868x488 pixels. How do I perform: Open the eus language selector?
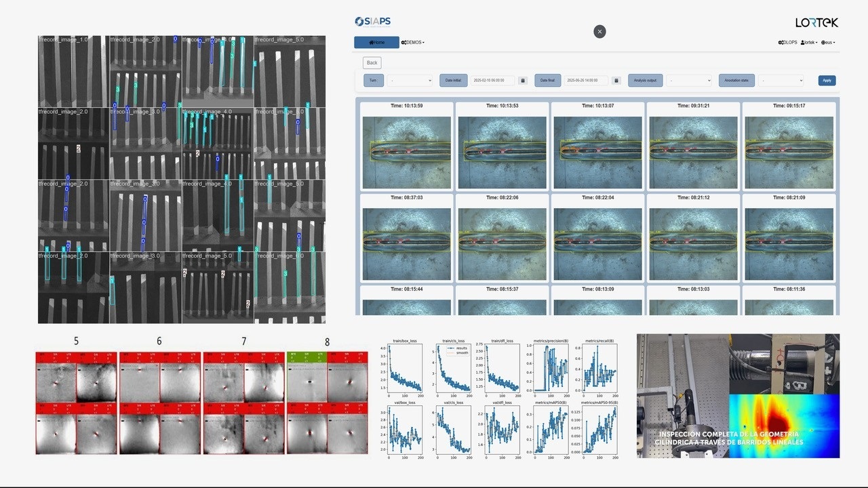[828, 42]
